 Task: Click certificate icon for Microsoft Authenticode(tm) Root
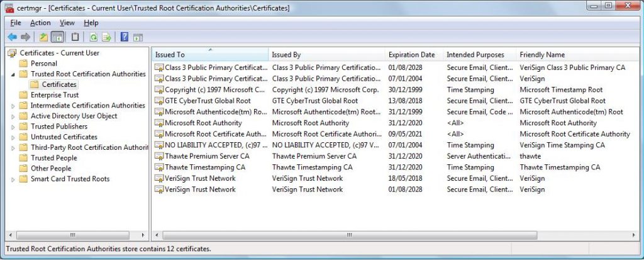pyautogui.click(x=159, y=111)
